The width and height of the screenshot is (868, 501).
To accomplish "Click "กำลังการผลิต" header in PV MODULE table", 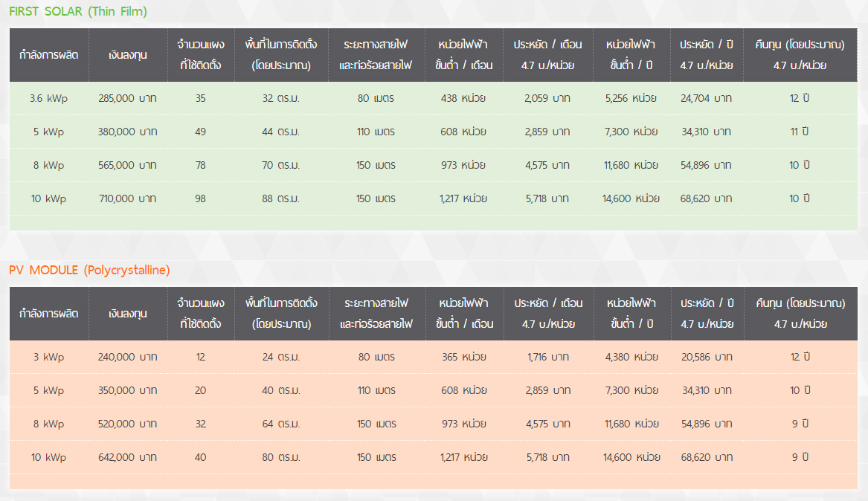I will click(x=48, y=314).
